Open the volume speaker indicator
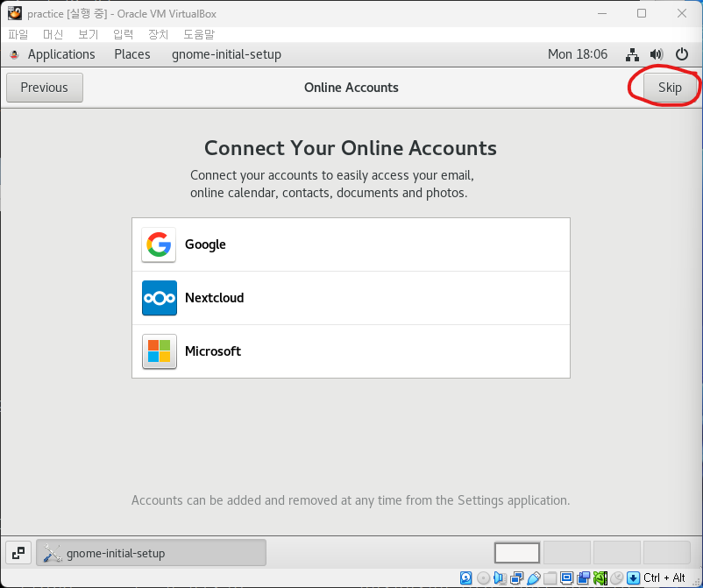The image size is (703, 588). [657, 54]
